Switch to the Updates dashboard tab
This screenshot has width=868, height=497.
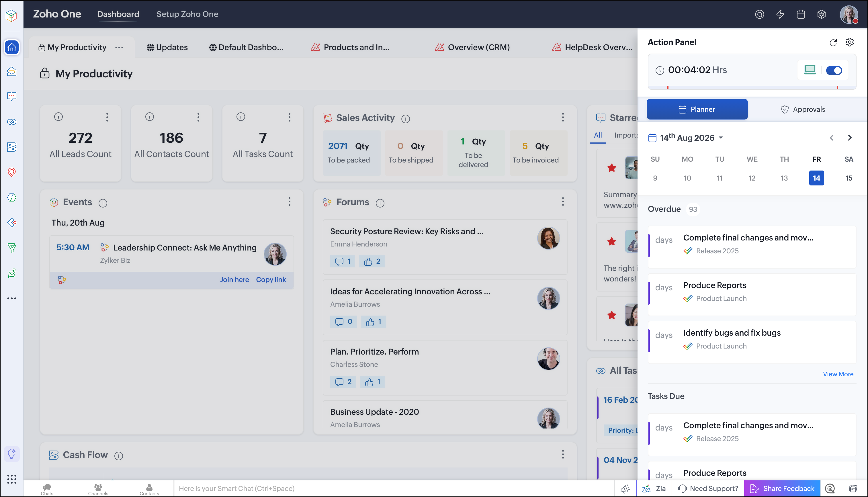click(x=167, y=48)
